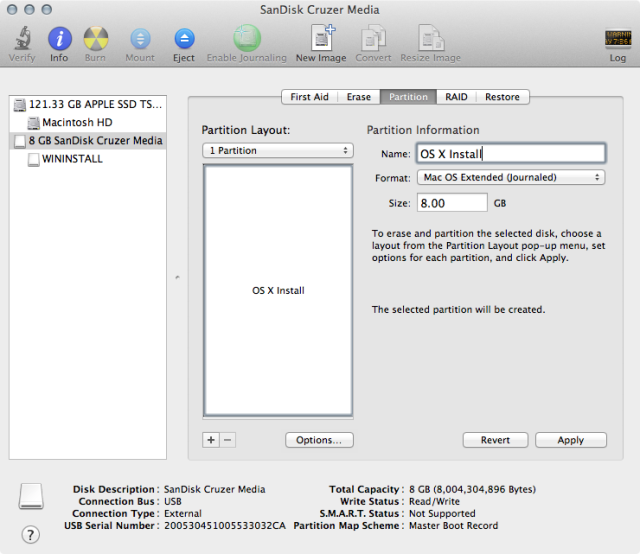Screen dimensions: 640x554
Task: Open the Log viewer icon
Action: 618,39
